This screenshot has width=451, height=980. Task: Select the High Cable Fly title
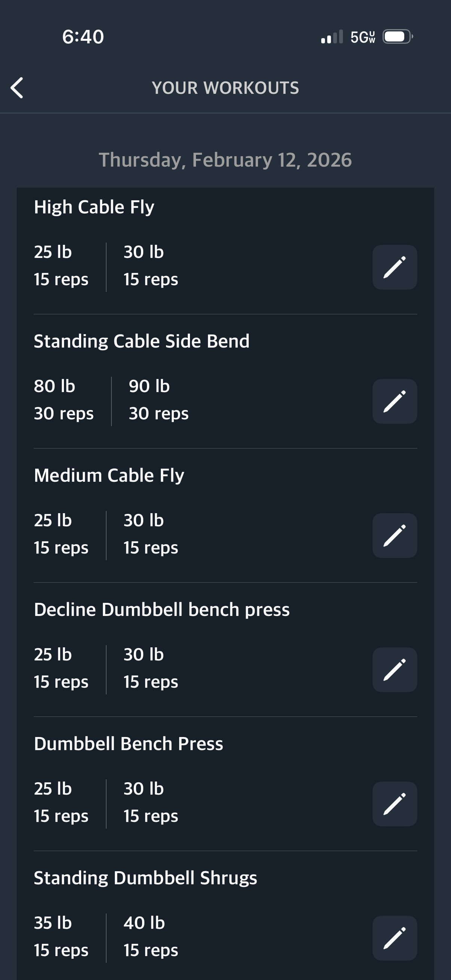pyautogui.click(x=94, y=207)
